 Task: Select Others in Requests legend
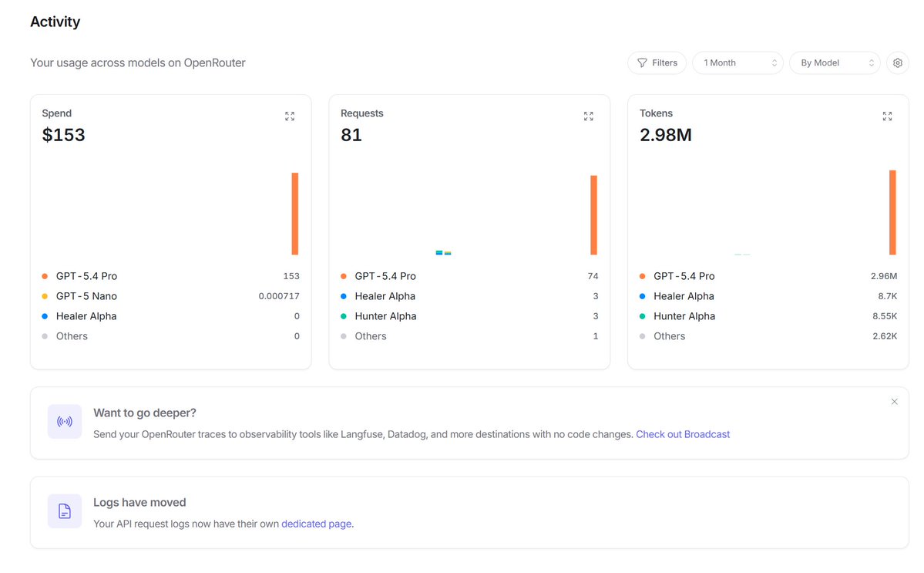coord(371,336)
